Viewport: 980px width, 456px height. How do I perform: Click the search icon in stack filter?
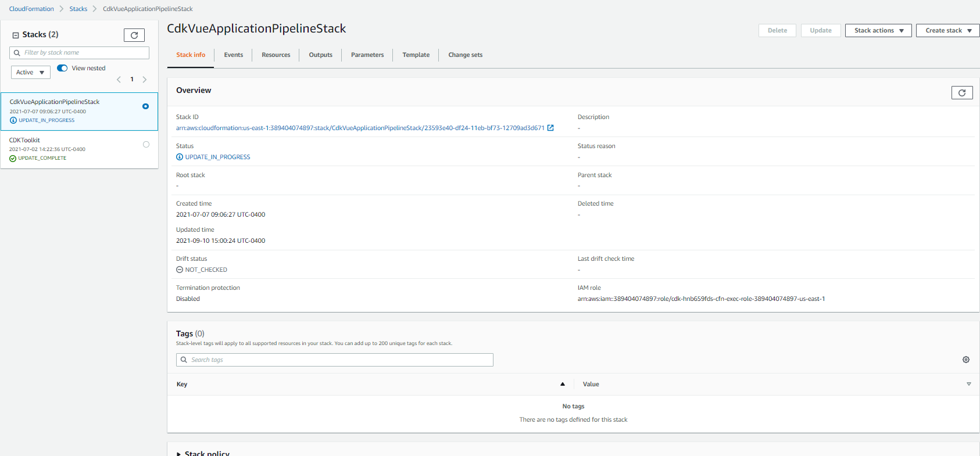(x=17, y=53)
